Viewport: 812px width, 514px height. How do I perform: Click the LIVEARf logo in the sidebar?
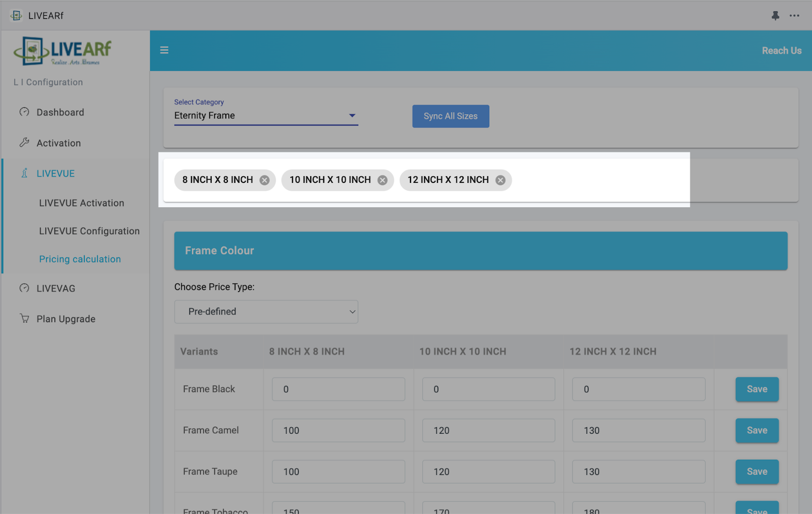coord(62,51)
